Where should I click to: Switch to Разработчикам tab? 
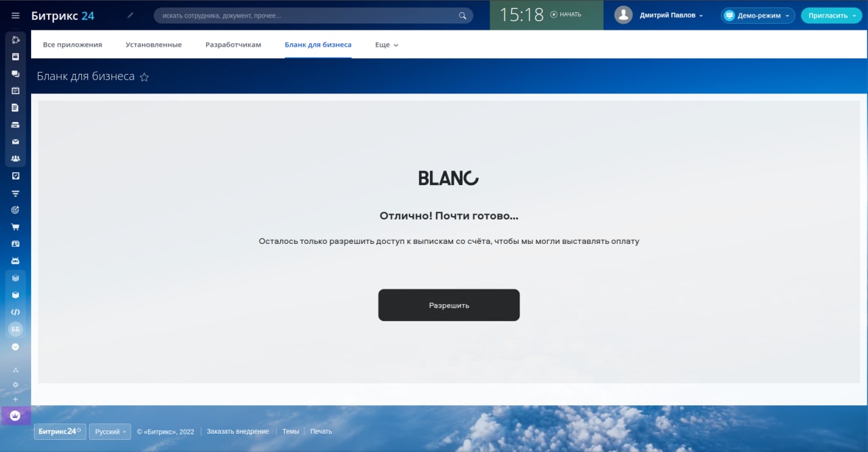point(233,45)
